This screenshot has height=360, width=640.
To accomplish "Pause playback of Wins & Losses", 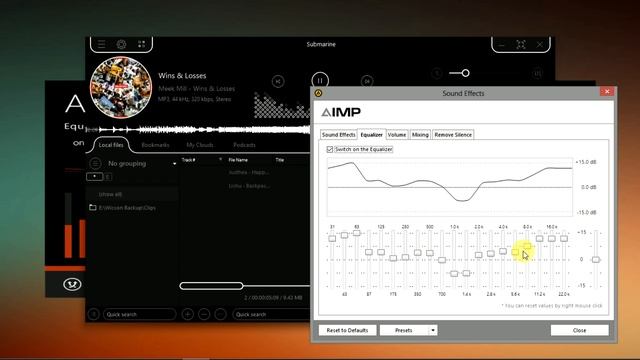I will (320, 80).
